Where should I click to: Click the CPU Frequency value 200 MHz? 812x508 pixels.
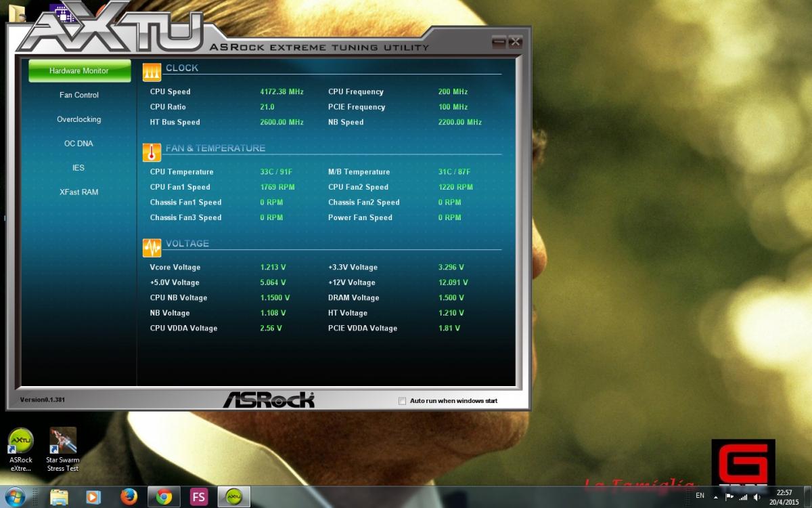tap(453, 91)
